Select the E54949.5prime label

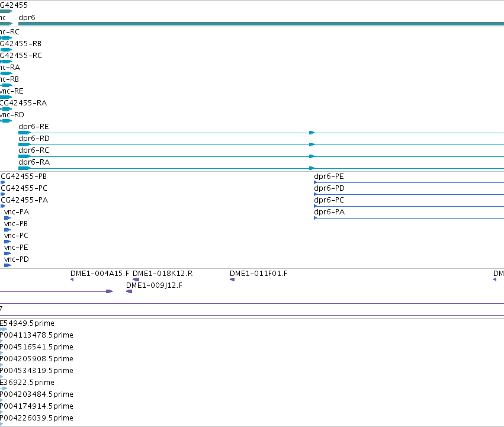click(x=27, y=323)
